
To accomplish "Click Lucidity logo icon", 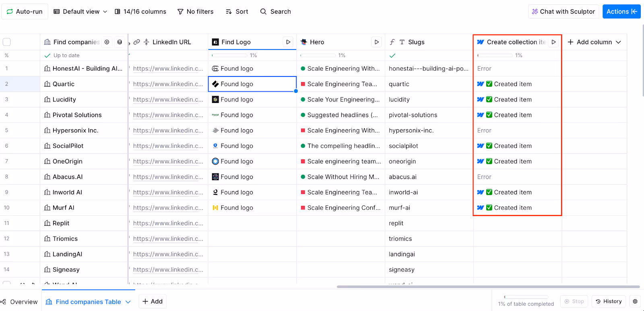I will tap(215, 99).
